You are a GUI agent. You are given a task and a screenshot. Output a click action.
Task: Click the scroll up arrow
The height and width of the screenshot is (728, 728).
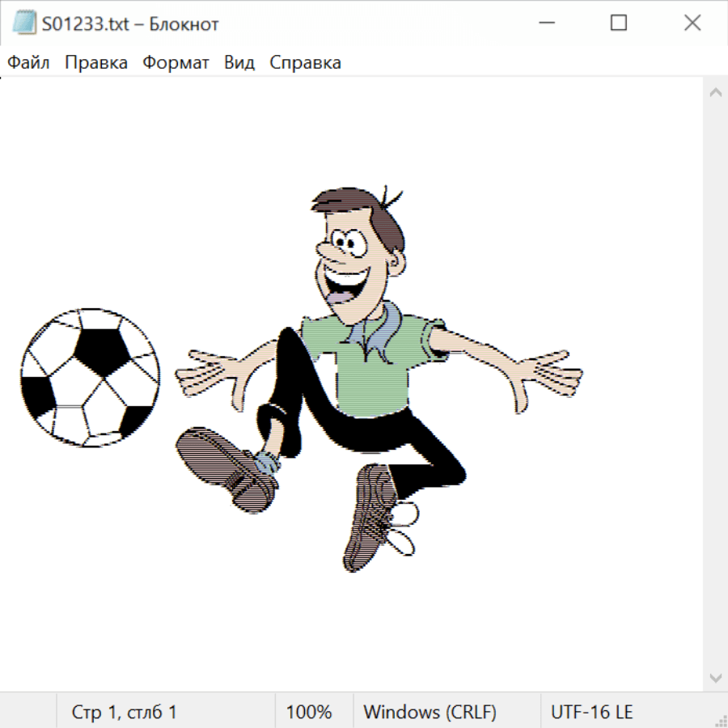point(715,93)
